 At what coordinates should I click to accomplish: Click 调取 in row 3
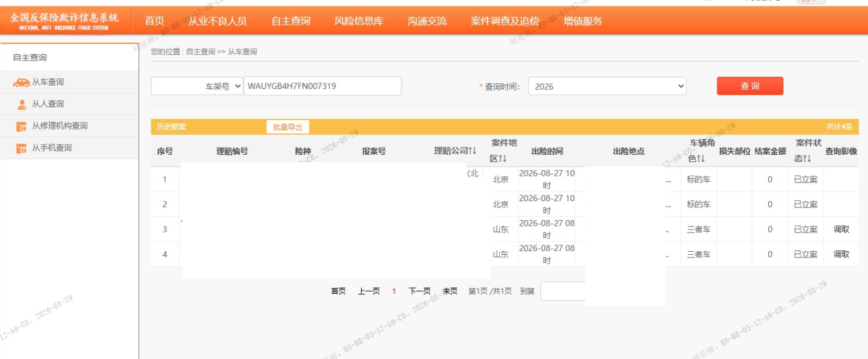(841, 229)
